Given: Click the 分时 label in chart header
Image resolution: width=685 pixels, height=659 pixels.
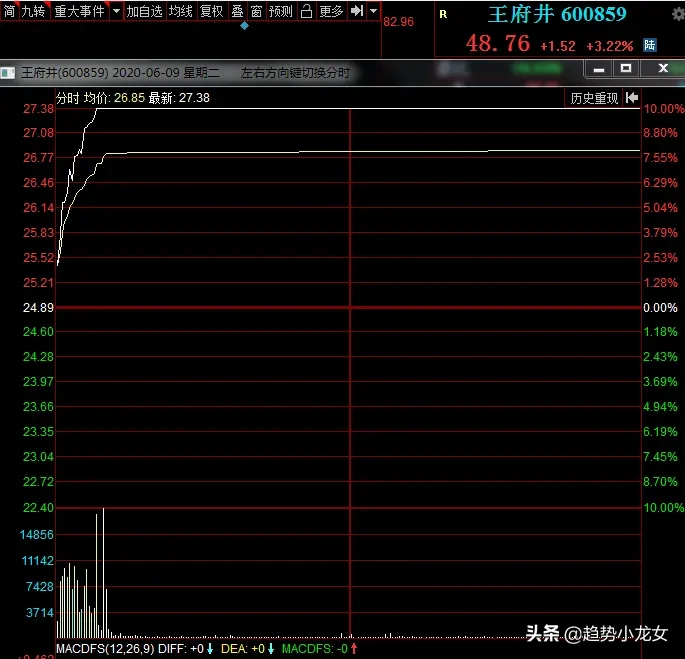Looking at the screenshot, I should [x=68, y=98].
